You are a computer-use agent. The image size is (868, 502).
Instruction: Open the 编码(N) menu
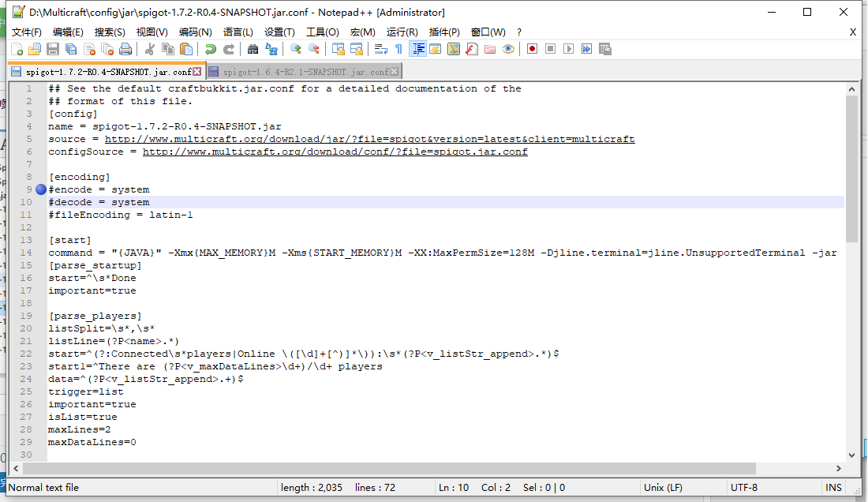click(196, 32)
